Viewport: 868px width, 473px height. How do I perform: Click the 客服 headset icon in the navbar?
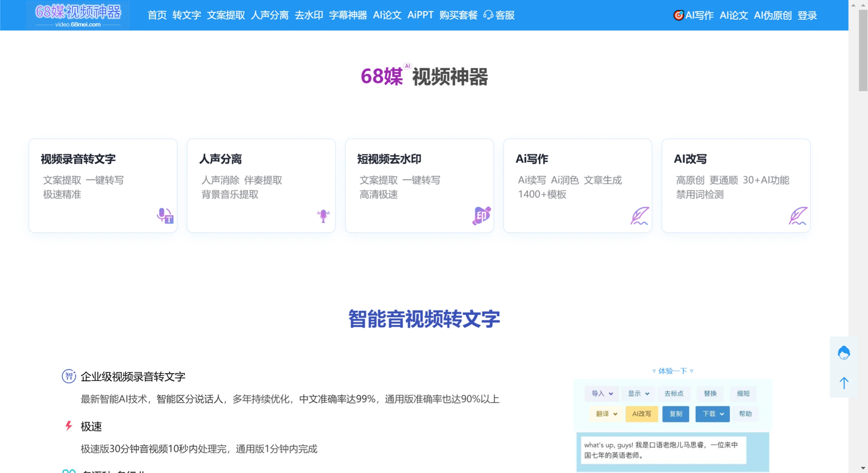click(x=488, y=15)
